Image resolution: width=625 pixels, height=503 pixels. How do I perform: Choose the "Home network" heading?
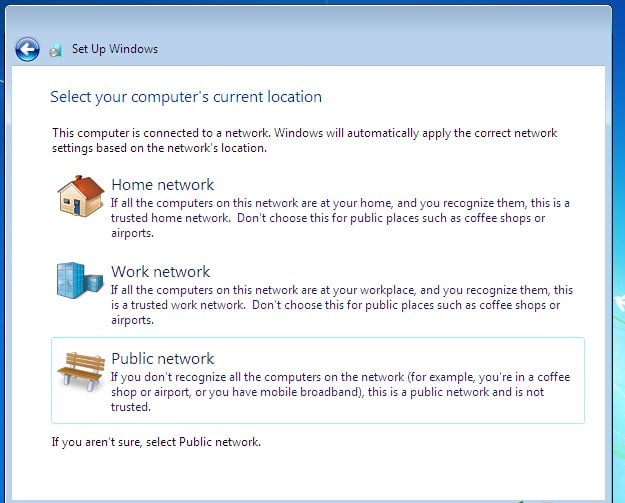click(x=163, y=185)
